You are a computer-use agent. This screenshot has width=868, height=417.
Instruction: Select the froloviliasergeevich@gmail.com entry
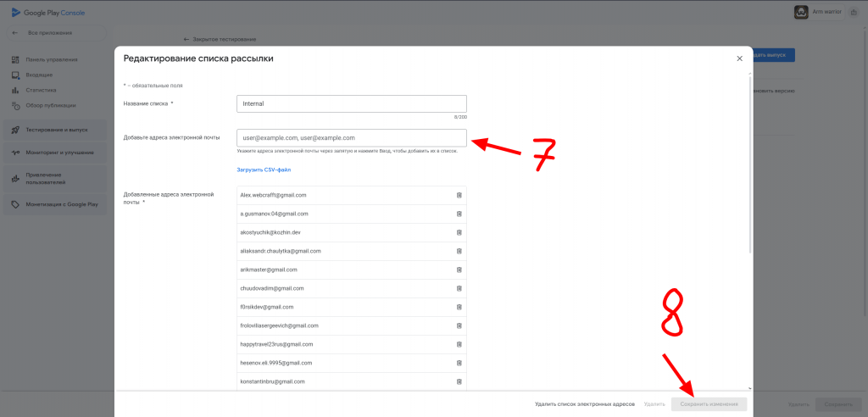point(352,325)
